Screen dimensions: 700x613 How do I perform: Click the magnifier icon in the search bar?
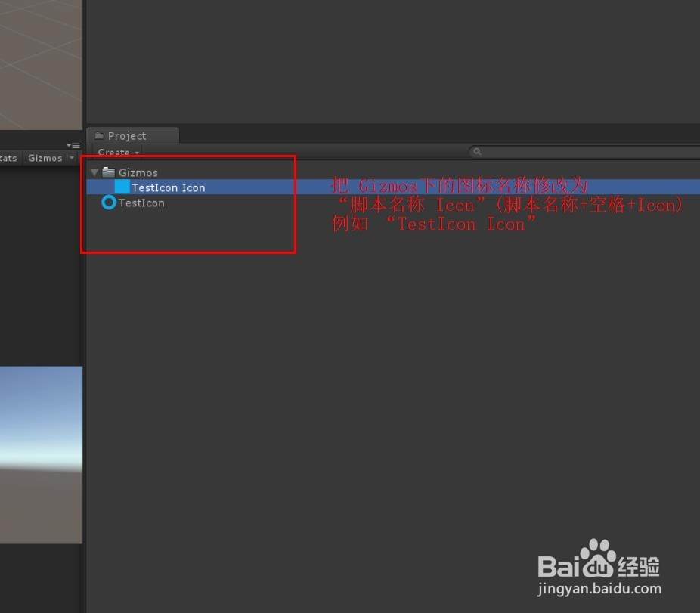coord(477,151)
